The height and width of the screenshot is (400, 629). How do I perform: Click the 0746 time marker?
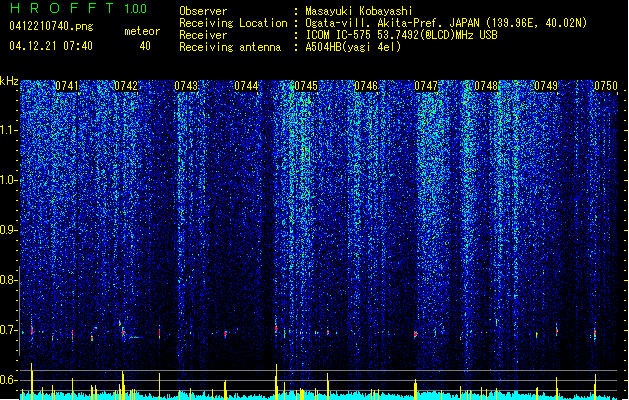point(366,86)
